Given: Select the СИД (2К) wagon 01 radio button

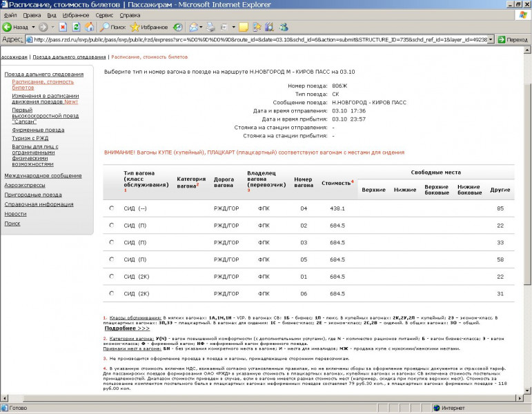Looking at the screenshot, I should [112, 276].
